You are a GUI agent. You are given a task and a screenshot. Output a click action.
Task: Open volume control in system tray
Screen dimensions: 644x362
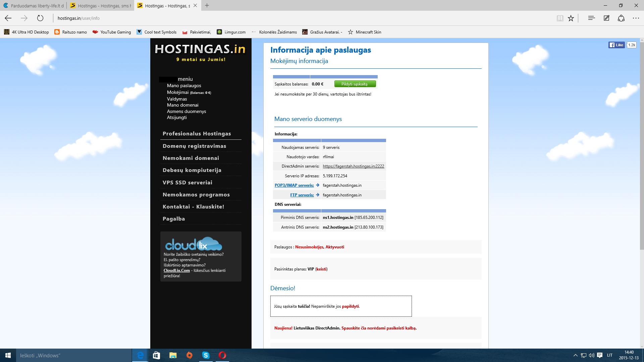[x=592, y=355]
